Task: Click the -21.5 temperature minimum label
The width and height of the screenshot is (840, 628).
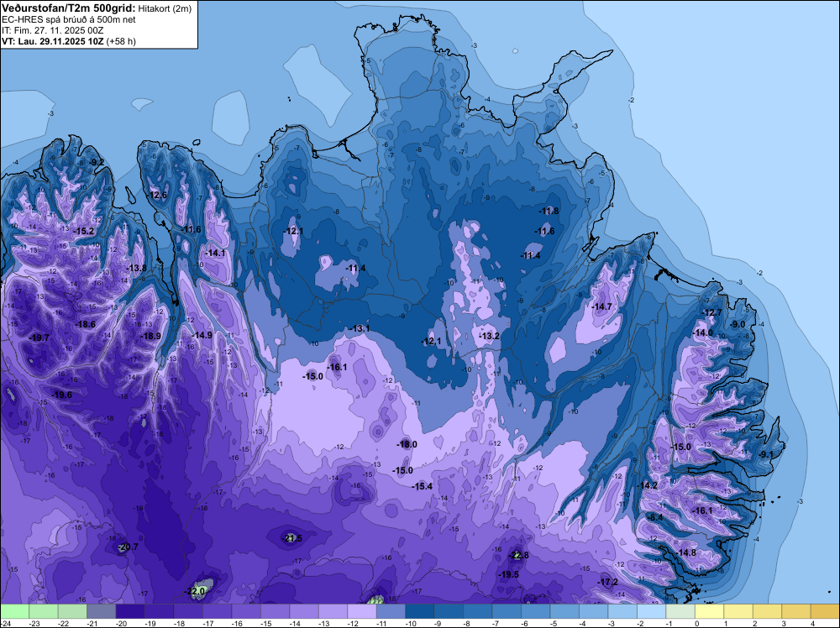Action: coord(292,538)
